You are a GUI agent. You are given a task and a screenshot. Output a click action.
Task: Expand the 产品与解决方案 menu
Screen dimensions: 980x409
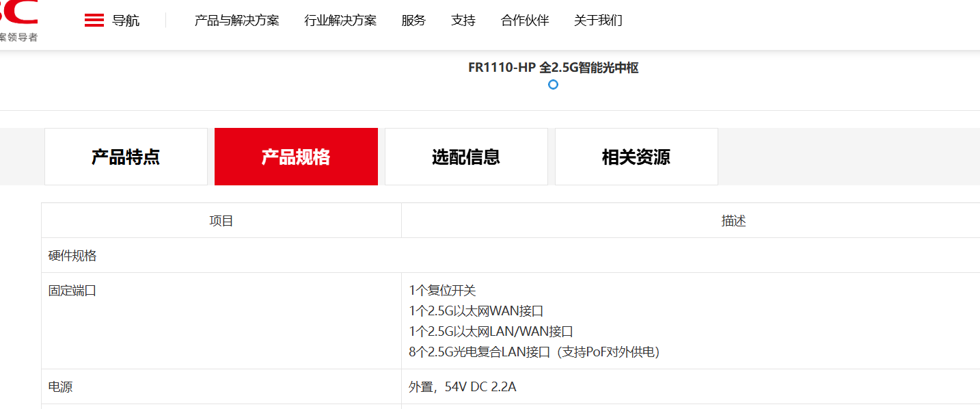pyautogui.click(x=236, y=21)
